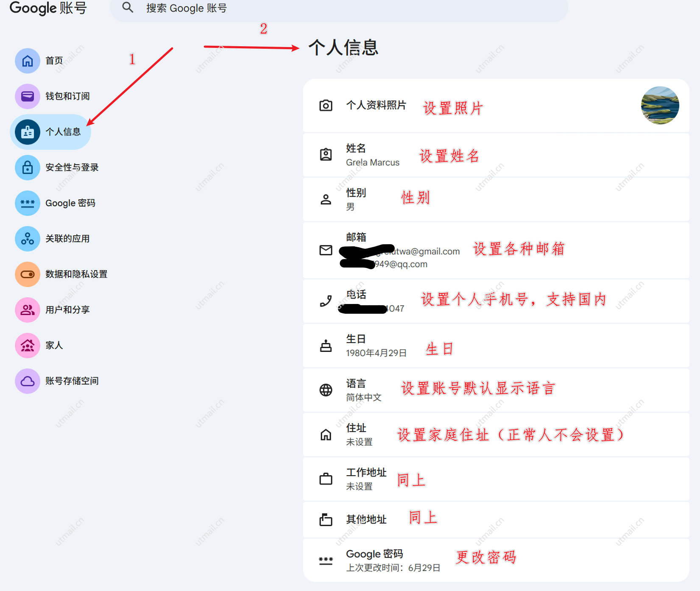700x591 pixels.
Task: Open 数据和隐私设置 page
Action: (77, 274)
